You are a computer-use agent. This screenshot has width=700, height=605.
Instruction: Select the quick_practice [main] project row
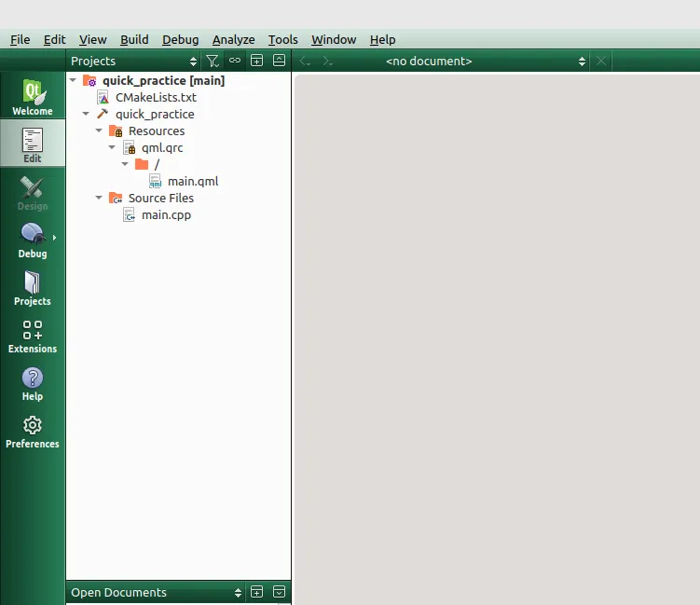(163, 80)
